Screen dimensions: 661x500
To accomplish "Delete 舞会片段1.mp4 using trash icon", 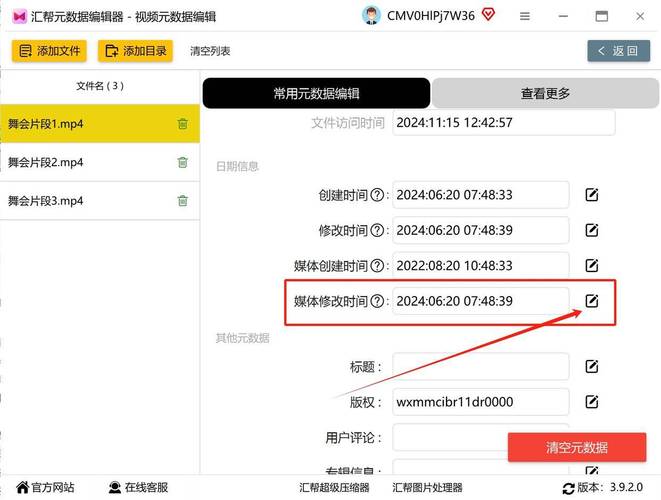I will tap(182, 124).
